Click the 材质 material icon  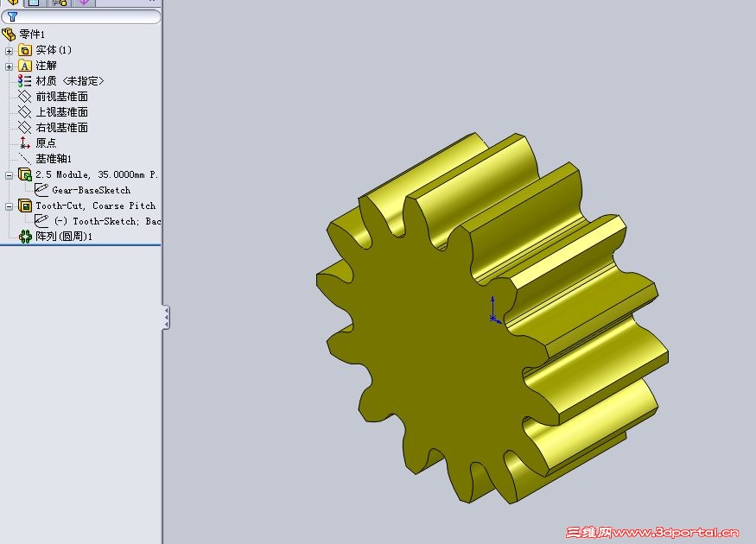point(24,81)
